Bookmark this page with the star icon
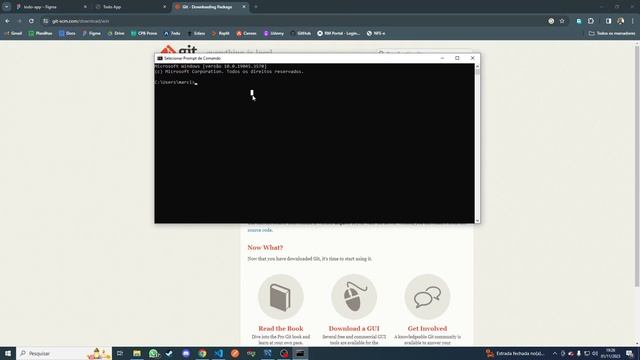The width and height of the screenshot is (640, 360). click(x=562, y=21)
